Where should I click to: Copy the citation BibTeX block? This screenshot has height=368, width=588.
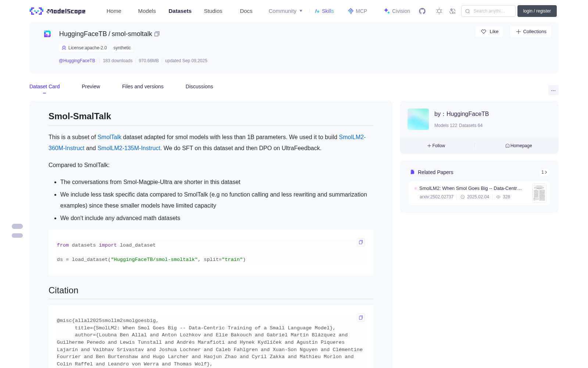(361, 318)
